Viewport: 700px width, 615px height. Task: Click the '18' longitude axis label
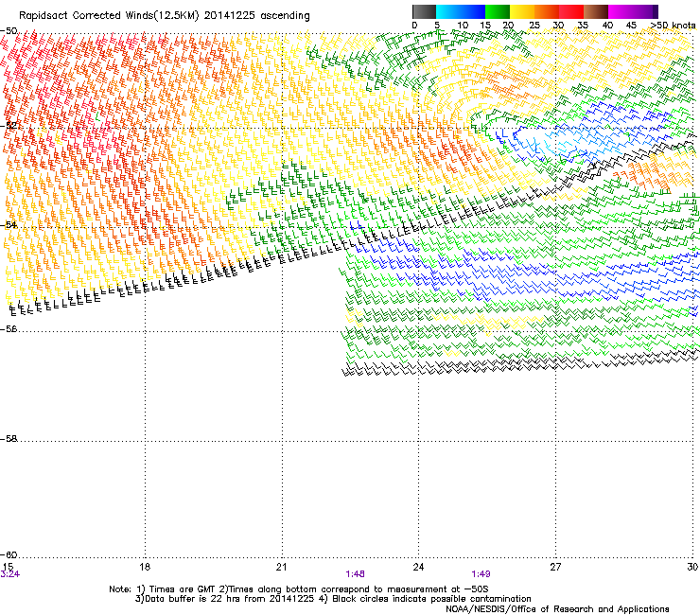(145, 567)
